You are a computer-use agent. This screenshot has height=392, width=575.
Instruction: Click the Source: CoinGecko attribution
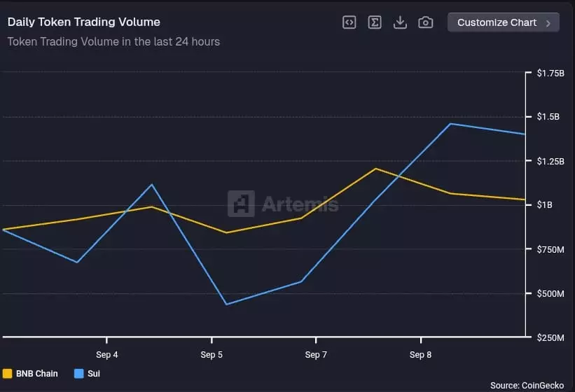527,386
